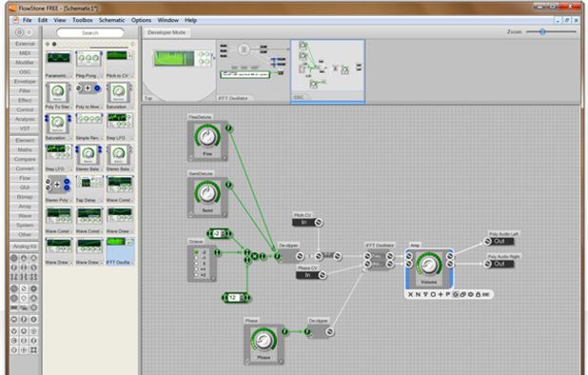The width and height of the screenshot is (588, 375).
Task: Click the Semi knob float output connector
Action: 228,185
